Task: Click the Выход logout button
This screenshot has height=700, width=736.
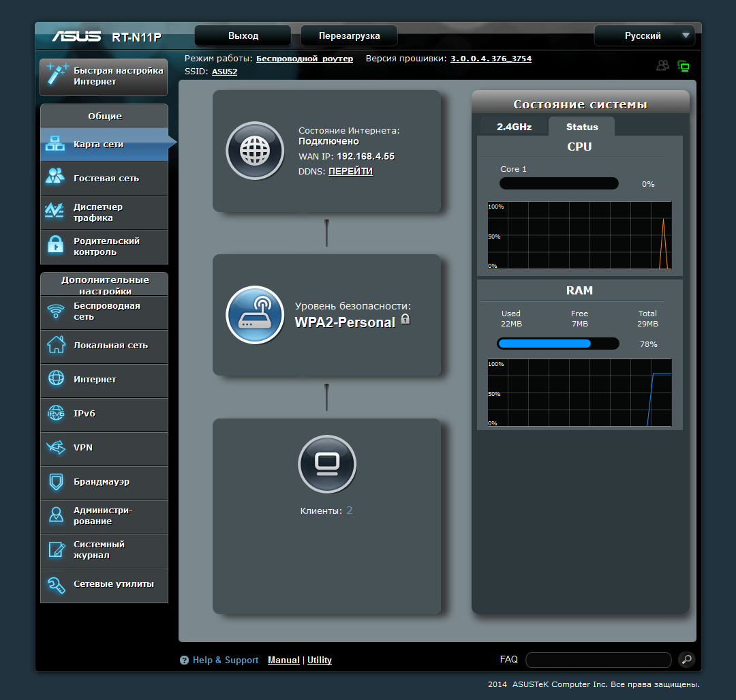Action: point(243,35)
